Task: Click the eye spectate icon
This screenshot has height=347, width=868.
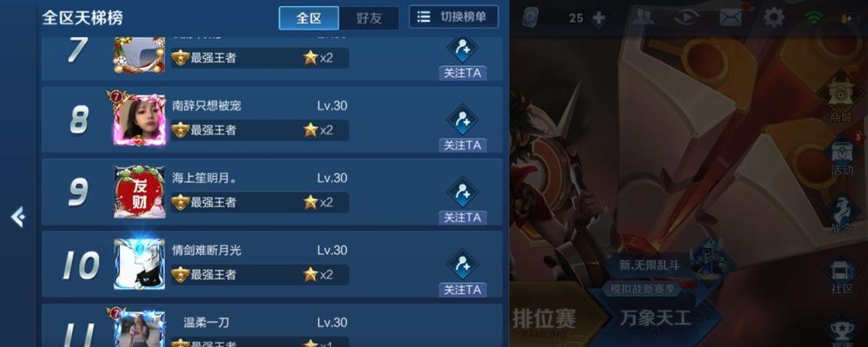Action: [x=687, y=17]
